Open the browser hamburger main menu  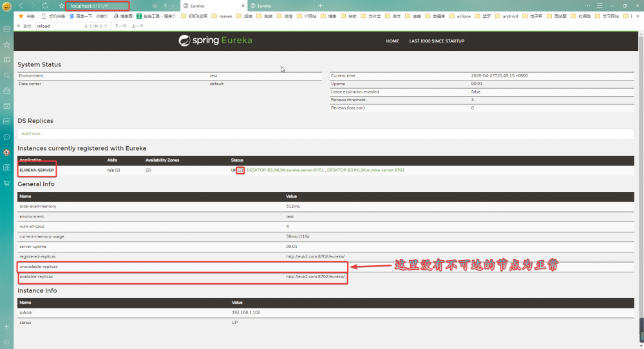click(x=600, y=6)
